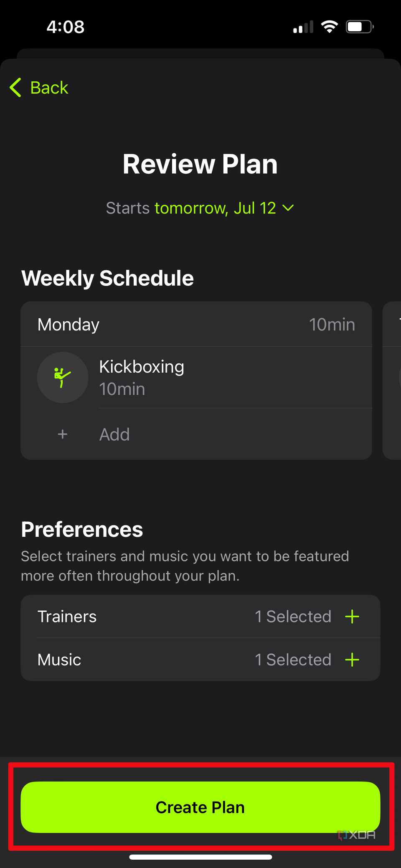Viewport: 401px width, 868px height.
Task: Expand the start date dropdown
Action: point(289,208)
